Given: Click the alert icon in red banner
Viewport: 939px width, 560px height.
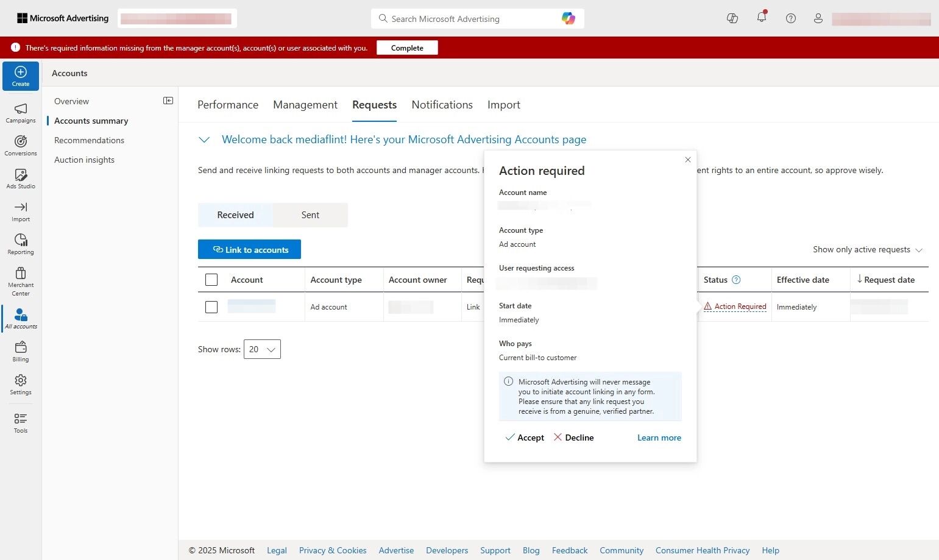Looking at the screenshot, I should pos(15,48).
